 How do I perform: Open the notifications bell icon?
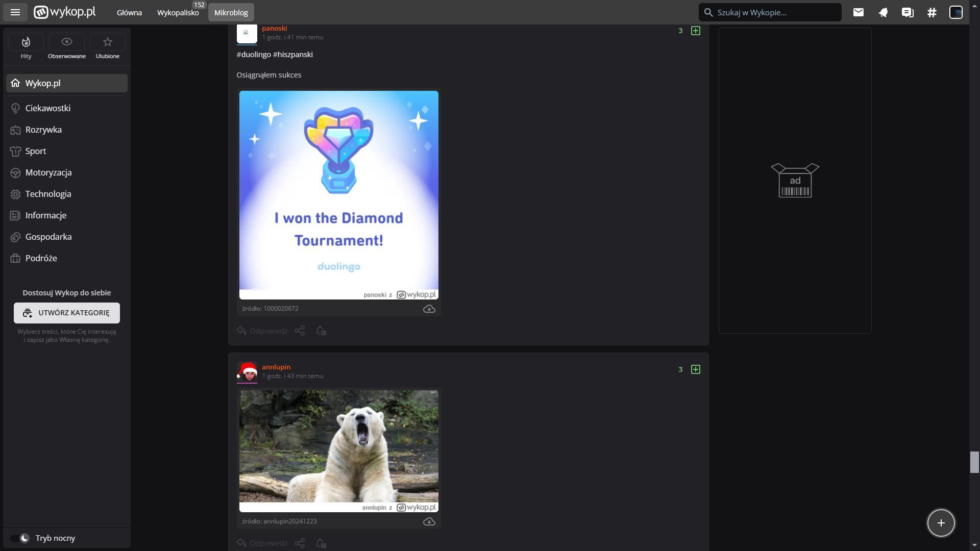click(883, 12)
